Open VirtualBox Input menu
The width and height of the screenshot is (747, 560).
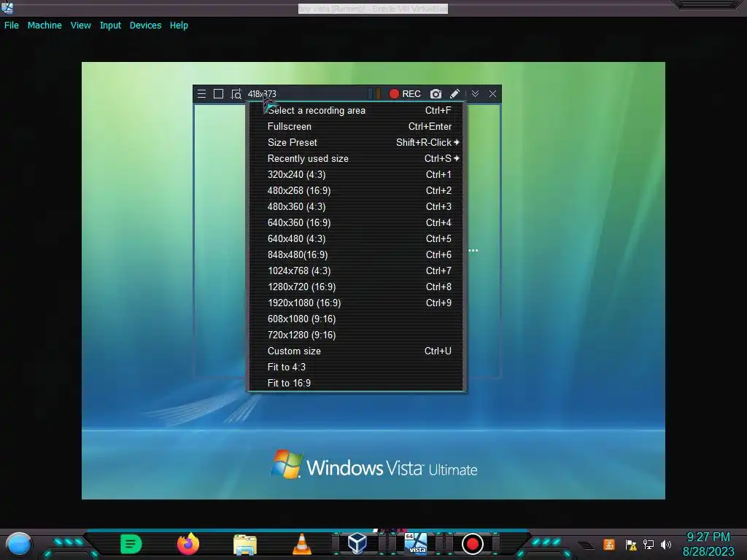(x=110, y=26)
